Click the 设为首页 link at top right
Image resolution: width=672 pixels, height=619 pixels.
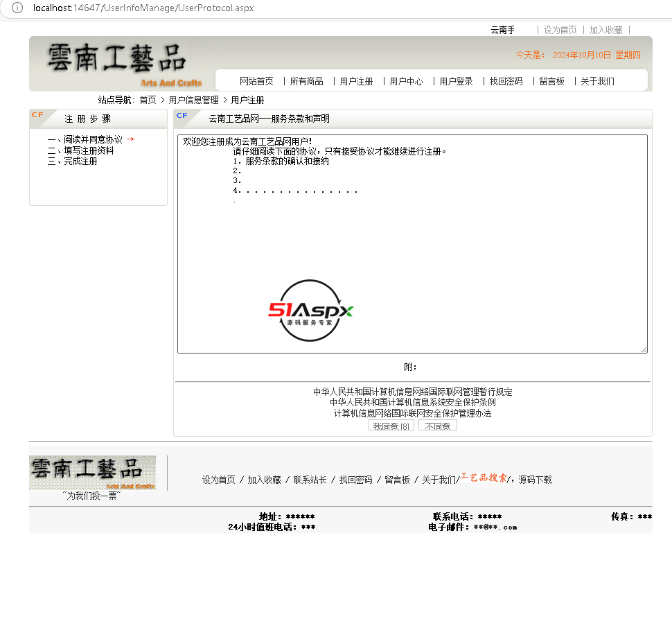pyautogui.click(x=560, y=30)
